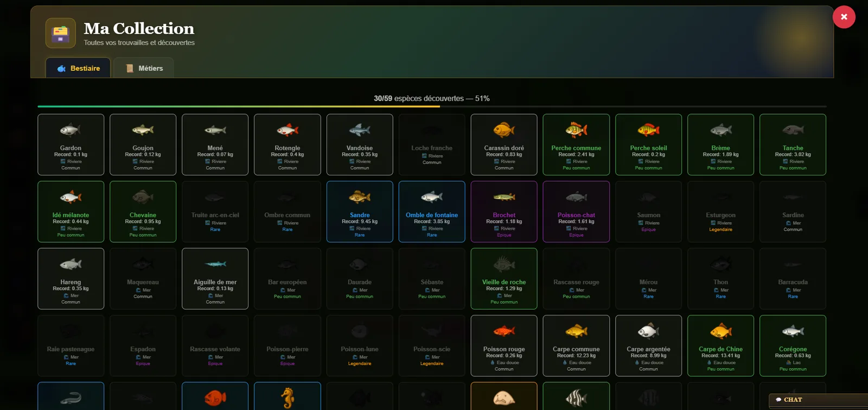Viewport: 868px width, 410px height.
Task: Open the Vieille de roche fish icon
Action: click(504, 264)
